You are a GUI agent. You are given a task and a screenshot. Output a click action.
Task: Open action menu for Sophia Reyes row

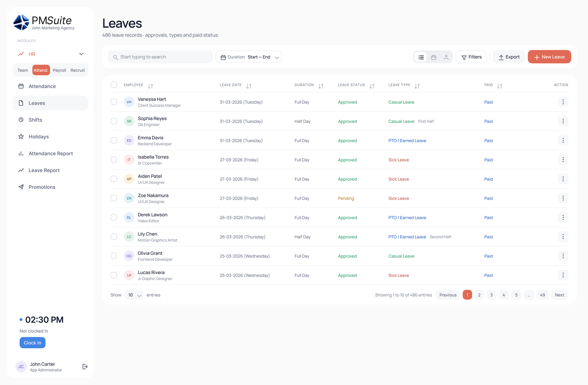(563, 121)
